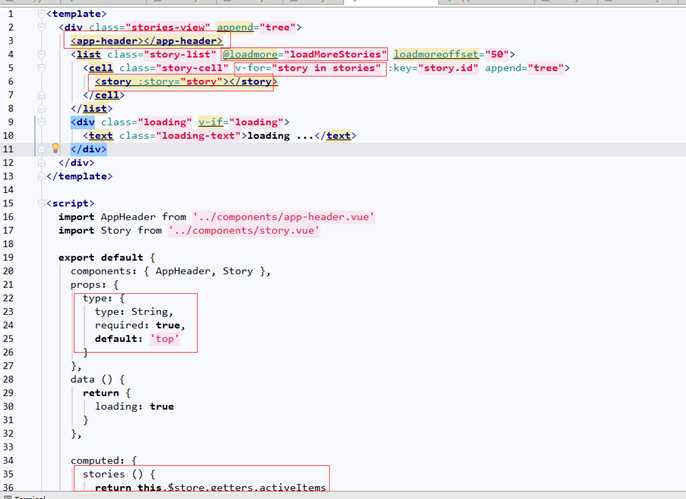Click the "props:" key on line 21

pos(88,285)
